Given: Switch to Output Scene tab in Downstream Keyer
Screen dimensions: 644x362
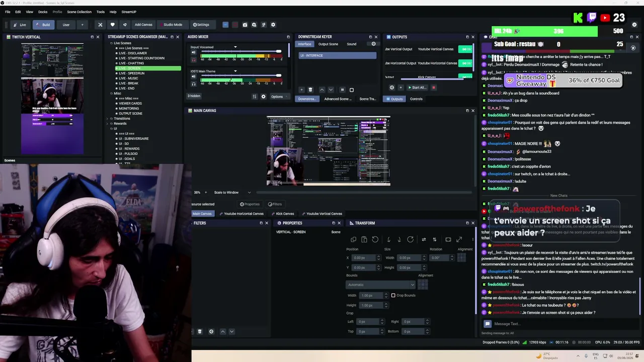Looking at the screenshot, I should pyautogui.click(x=328, y=44).
